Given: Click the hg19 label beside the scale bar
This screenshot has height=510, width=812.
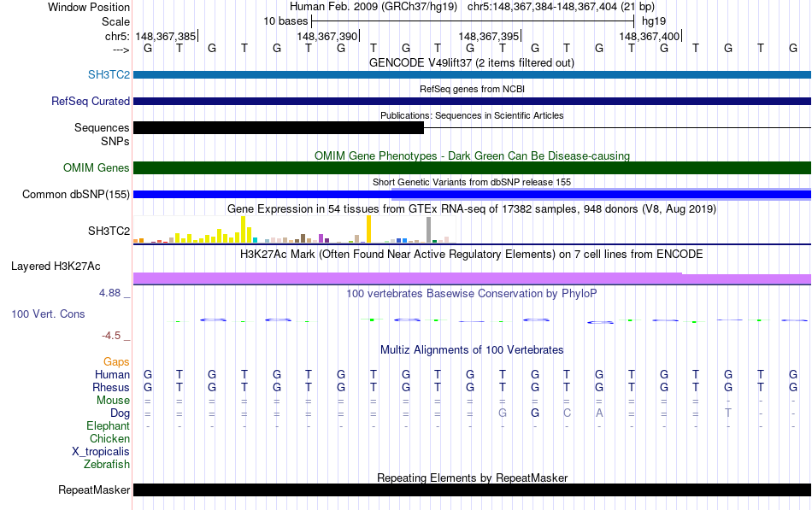Looking at the screenshot, I should click(654, 21).
